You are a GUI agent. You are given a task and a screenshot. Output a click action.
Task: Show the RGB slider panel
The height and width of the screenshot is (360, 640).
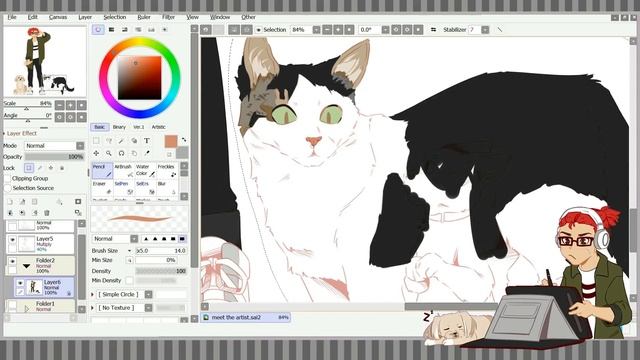pyautogui.click(x=111, y=30)
